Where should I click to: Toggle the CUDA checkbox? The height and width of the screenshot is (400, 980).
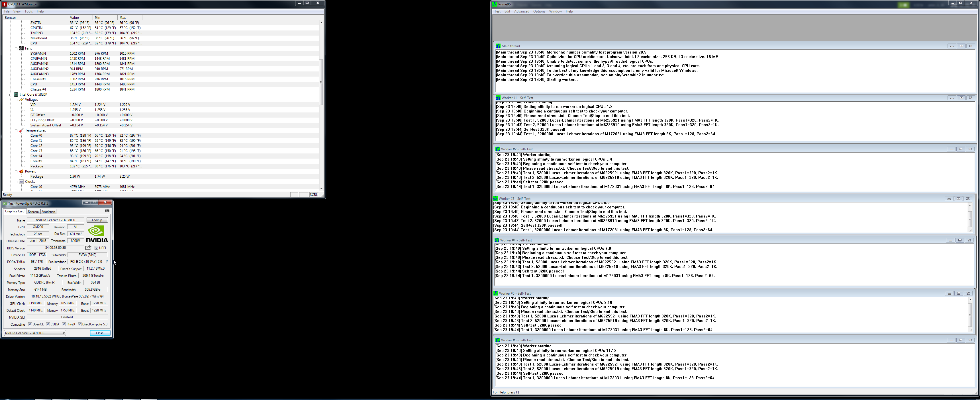pyautogui.click(x=48, y=324)
